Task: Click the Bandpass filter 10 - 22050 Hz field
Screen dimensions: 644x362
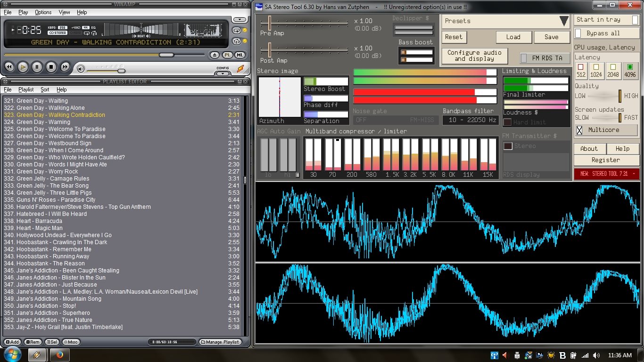Action: point(470,120)
